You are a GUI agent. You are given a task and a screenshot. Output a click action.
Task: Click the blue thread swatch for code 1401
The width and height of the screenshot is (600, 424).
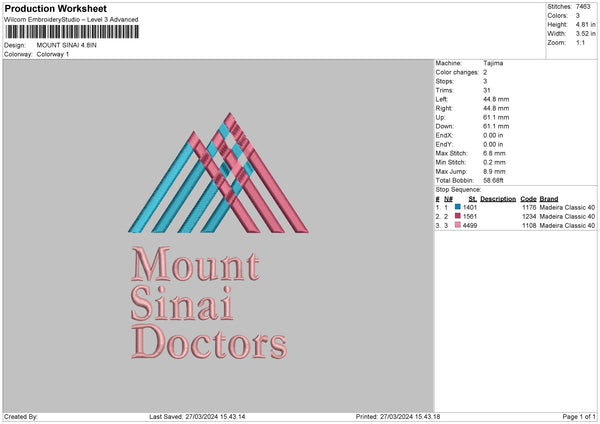tap(458, 207)
